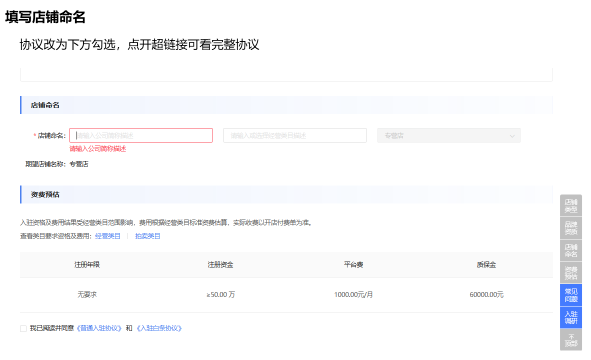Image resolution: width=591 pixels, height=360 pixels.
Task: Click the 店铺命名 company name input field
Action: coord(141,135)
